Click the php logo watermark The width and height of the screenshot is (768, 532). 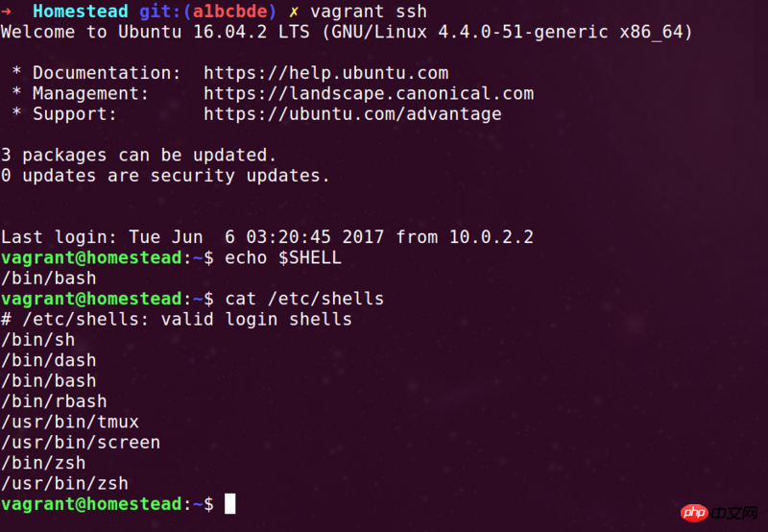[693, 513]
